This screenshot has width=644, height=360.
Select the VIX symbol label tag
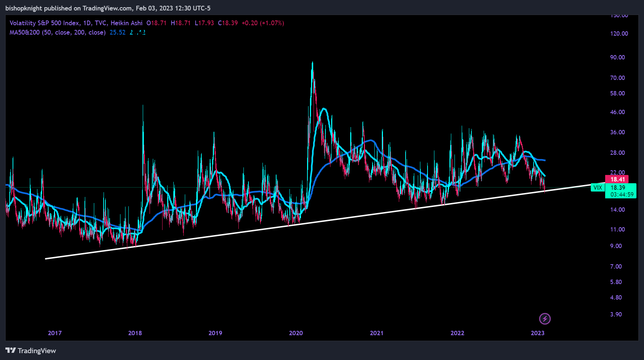click(x=598, y=188)
